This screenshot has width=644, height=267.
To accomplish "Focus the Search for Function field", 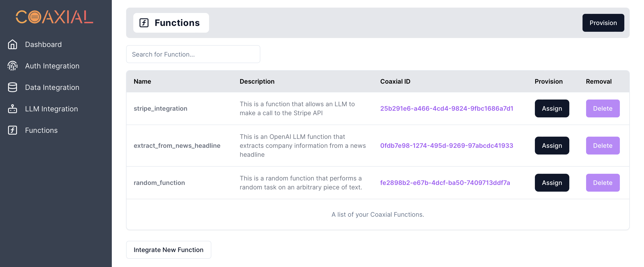I will (193, 54).
